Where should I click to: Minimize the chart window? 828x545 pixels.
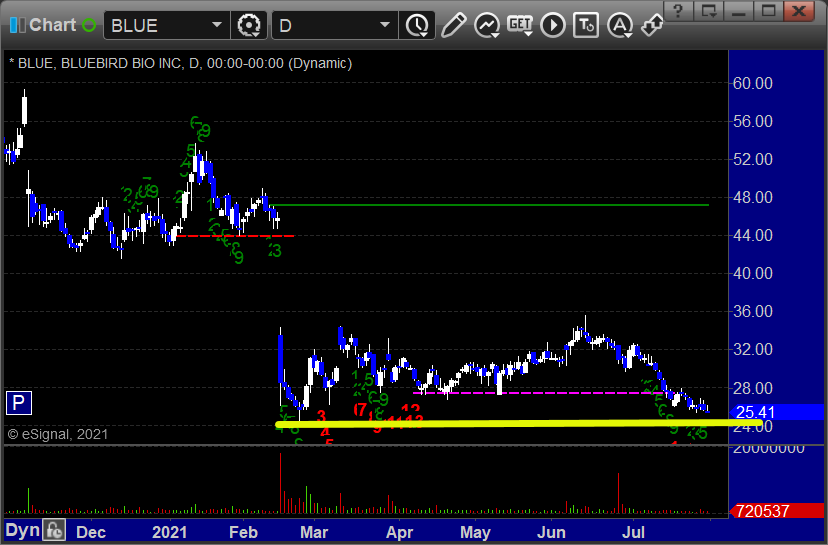pos(739,11)
